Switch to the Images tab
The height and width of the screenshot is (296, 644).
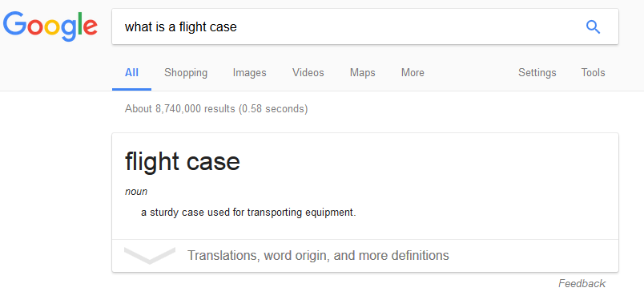[x=250, y=73]
